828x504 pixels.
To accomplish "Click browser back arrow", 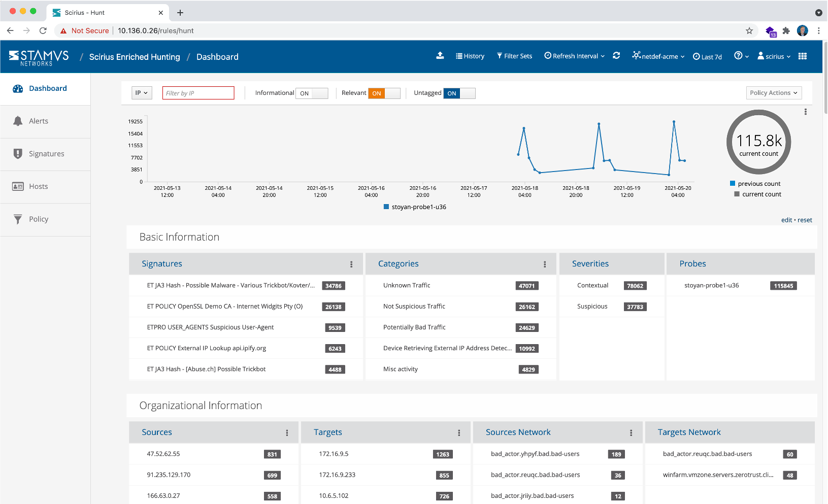I will (10, 30).
